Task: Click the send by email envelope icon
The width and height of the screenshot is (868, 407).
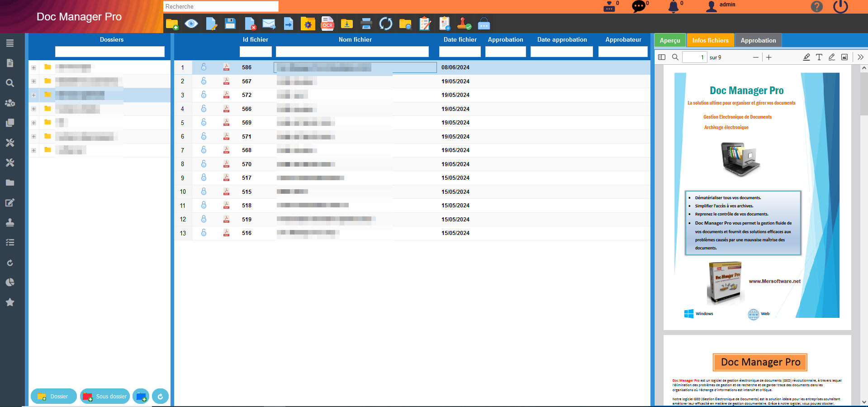Action: pyautogui.click(x=269, y=24)
